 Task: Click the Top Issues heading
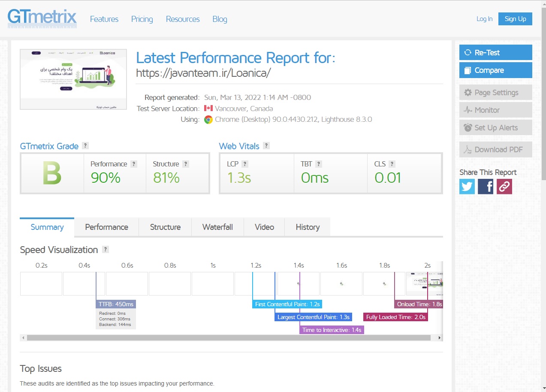point(41,368)
